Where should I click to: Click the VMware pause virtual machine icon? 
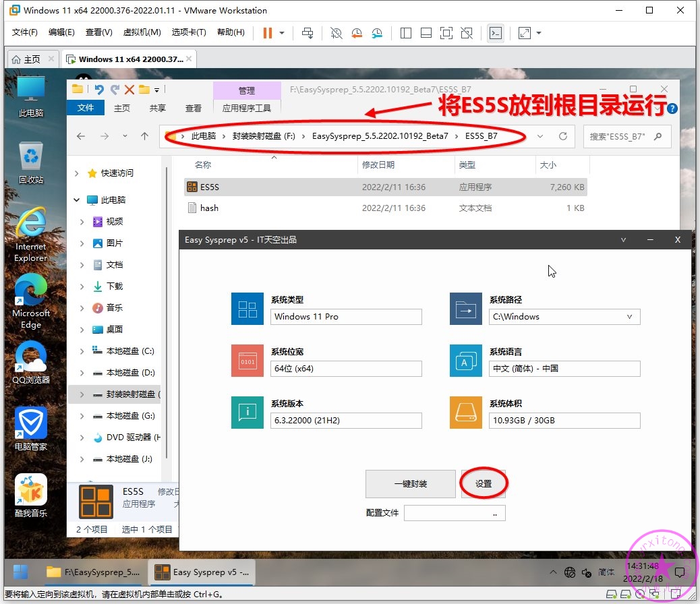tap(268, 33)
